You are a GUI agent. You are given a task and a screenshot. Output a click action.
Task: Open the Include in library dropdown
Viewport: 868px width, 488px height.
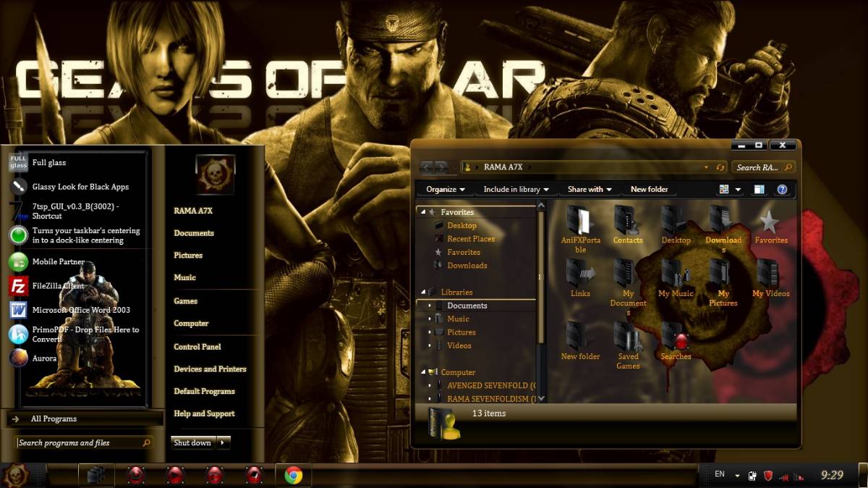(516, 189)
